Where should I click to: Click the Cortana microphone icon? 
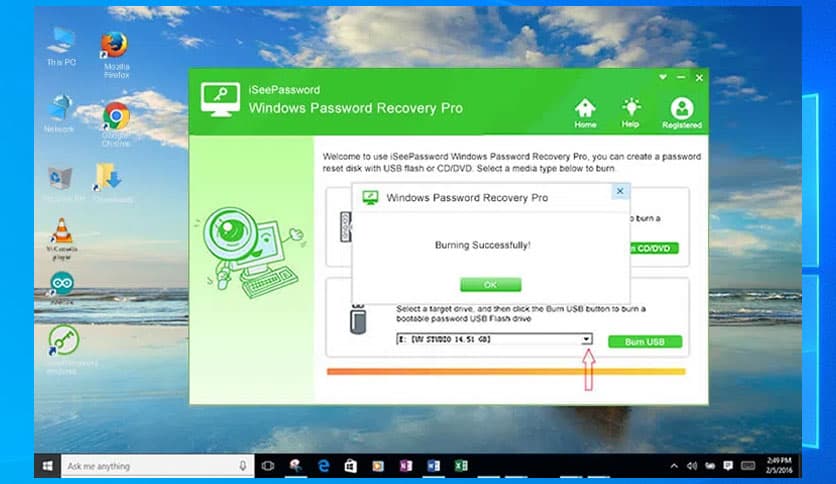(x=243, y=466)
